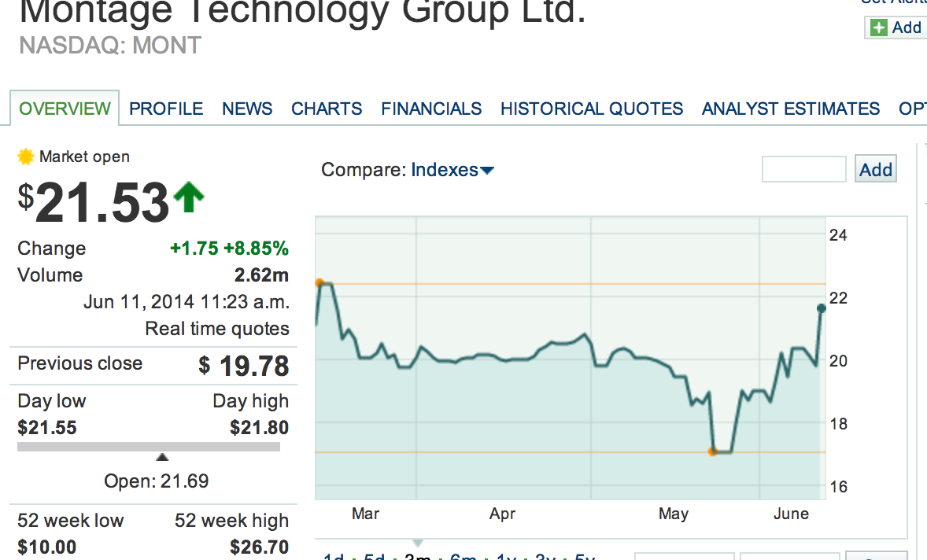Open the FINANCIALS tab
This screenshot has height=560, width=927.
coord(431,109)
